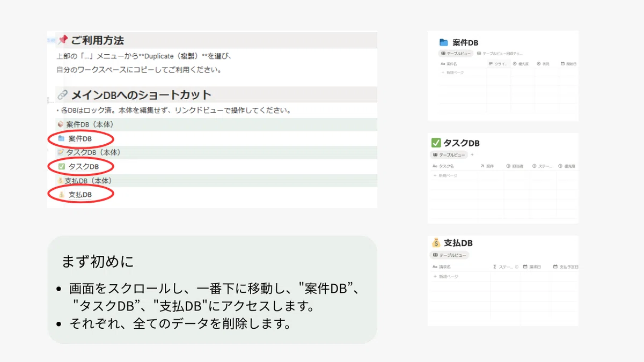Screen dimensions: 644x362
Task: Click the 自分のワークスペースにコピー line
Action: pos(139,70)
